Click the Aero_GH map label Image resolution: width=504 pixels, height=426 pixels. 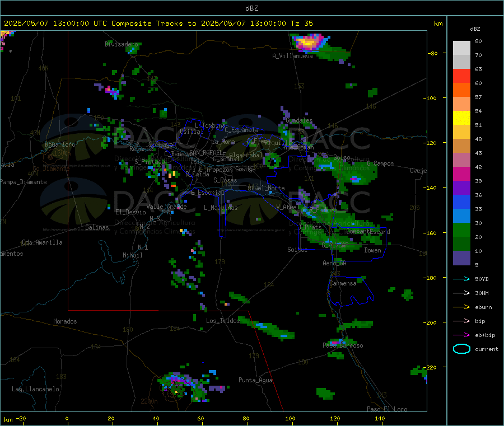click(x=334, y=263)
